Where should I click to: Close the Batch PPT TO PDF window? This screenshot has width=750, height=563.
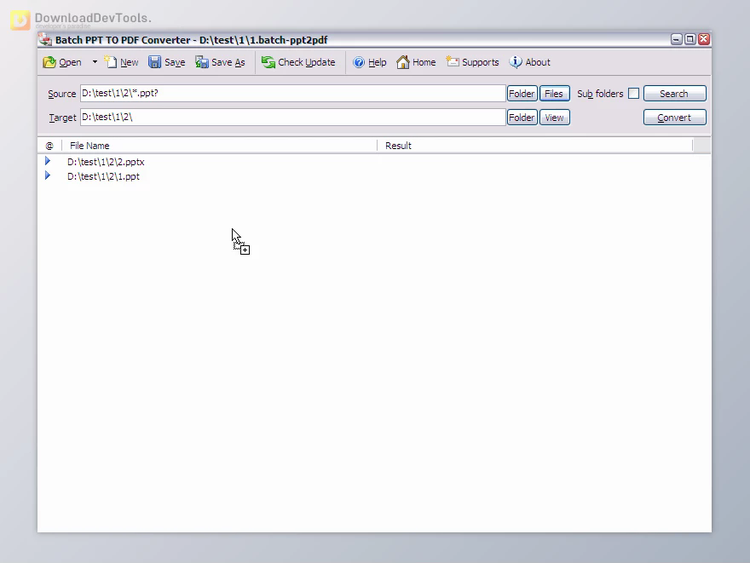coord(704,39)
